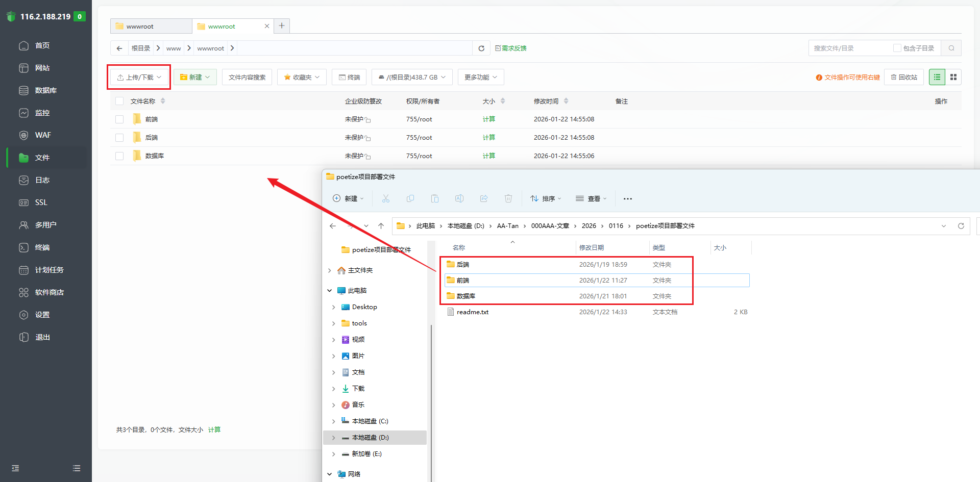Add a new file manager tab

[x=282, y=26]
